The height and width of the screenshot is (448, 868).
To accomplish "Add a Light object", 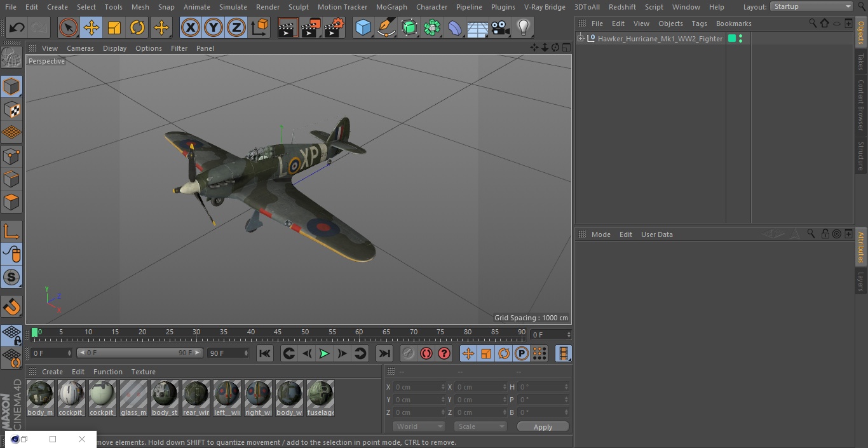I will (523, 27).
